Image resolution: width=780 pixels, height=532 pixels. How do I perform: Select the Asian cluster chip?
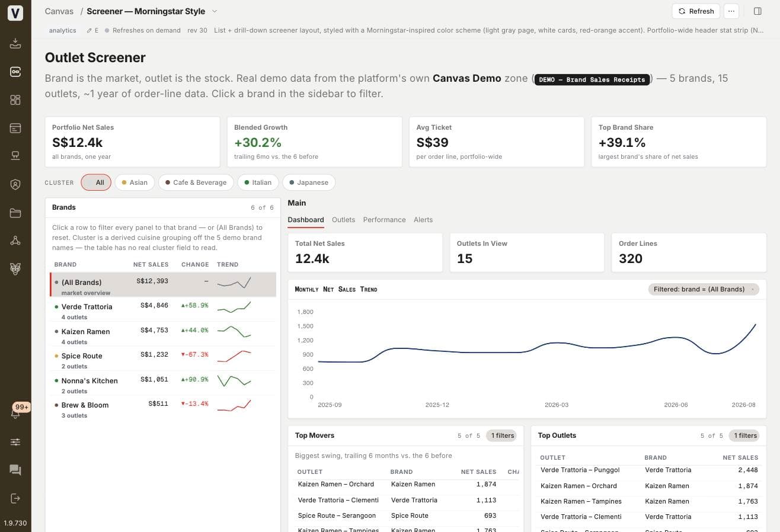[x=135, y=182]
